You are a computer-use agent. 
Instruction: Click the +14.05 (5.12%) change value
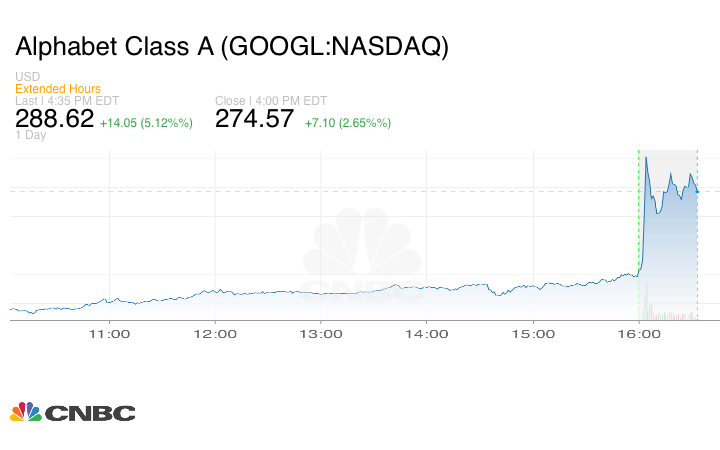coord(145,123)
